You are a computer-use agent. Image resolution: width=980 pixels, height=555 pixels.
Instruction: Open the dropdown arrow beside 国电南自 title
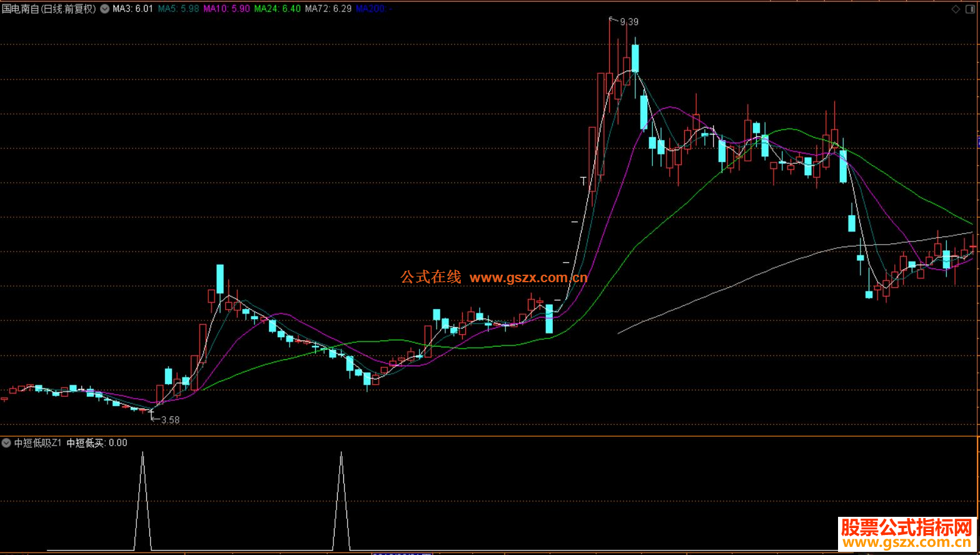pyautogui.click(x=104, y=9)
